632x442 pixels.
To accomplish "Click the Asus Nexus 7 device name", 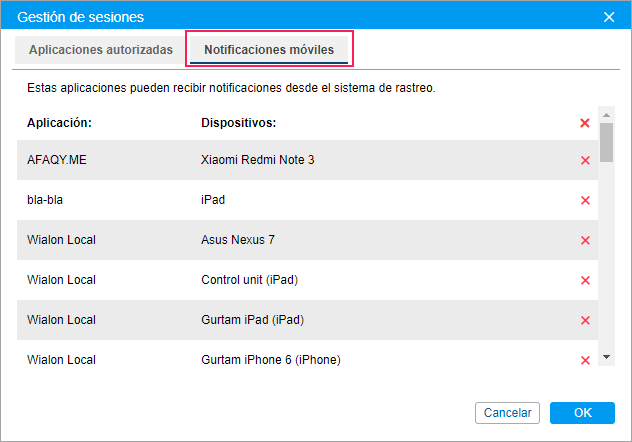I will point(237,240).
